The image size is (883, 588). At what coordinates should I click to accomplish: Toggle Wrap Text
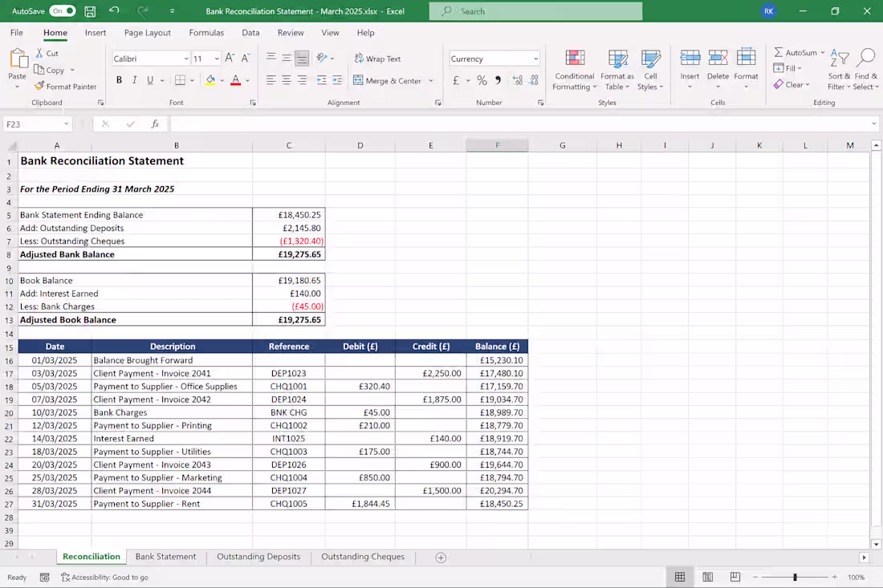[377, 59]
